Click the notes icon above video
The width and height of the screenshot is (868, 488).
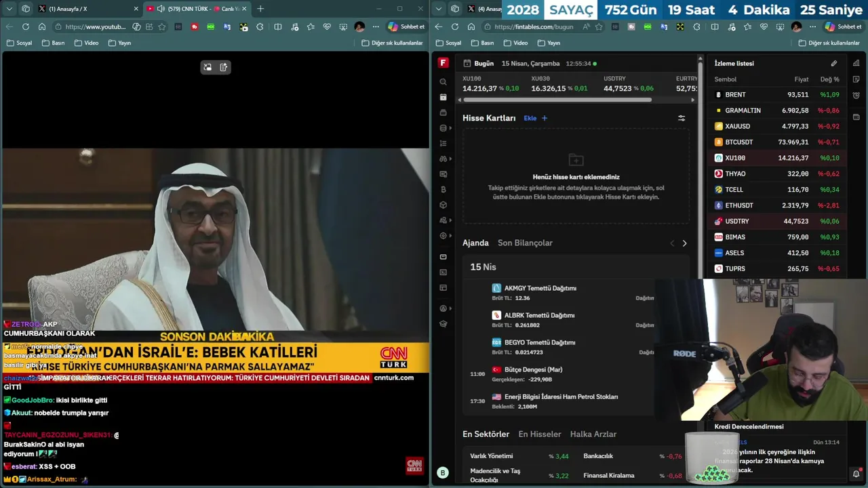pyautogui.click(x=224, y=67)
